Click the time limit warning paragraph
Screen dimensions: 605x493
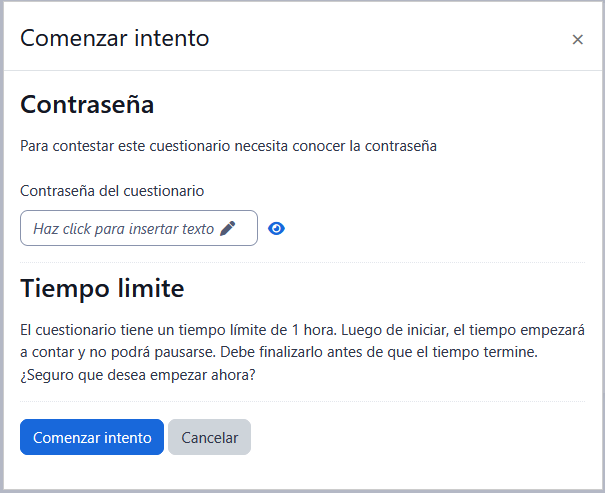[302, 352]
